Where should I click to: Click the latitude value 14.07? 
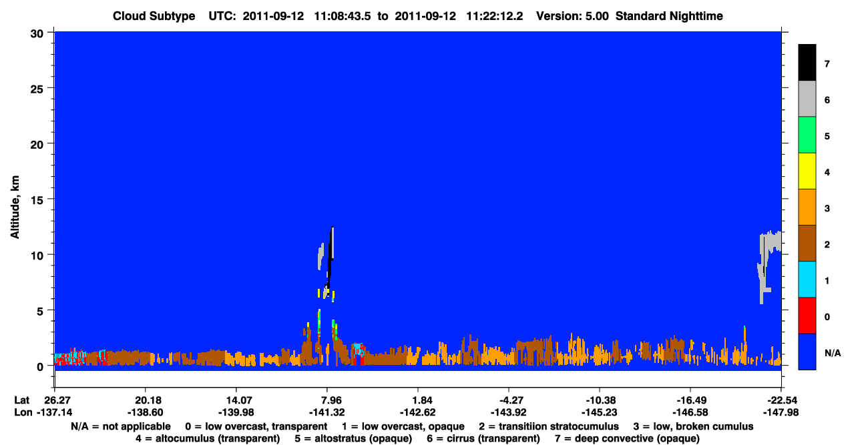[x=236, y=400]
